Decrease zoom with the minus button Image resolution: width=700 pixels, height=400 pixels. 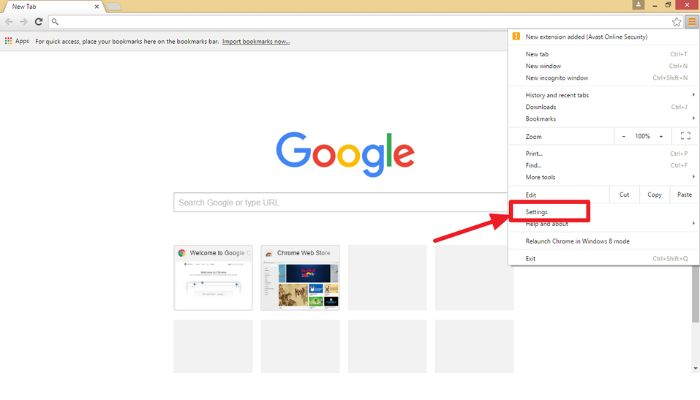(623, 136)
